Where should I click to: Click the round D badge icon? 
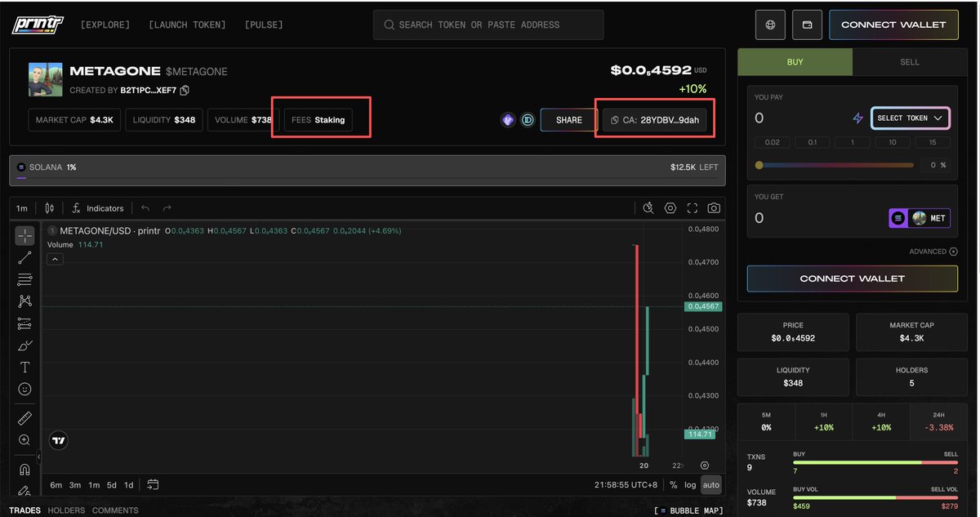point(528,120)
